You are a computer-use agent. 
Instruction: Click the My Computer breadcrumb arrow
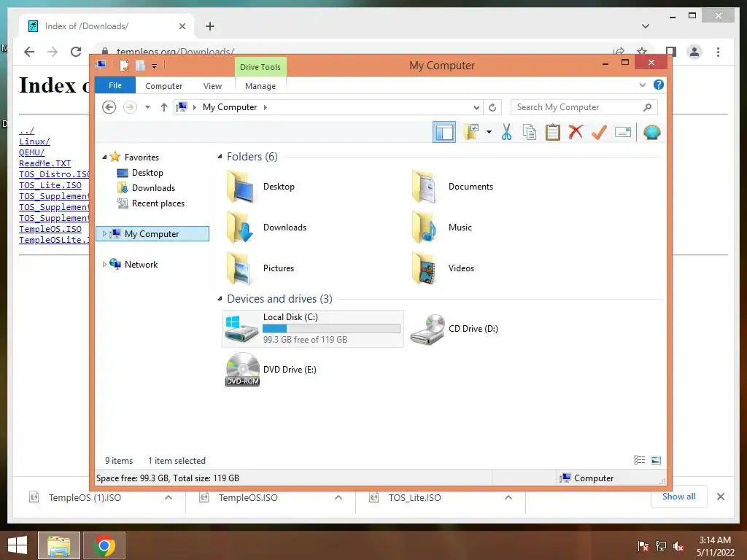[x=266, y=107]
